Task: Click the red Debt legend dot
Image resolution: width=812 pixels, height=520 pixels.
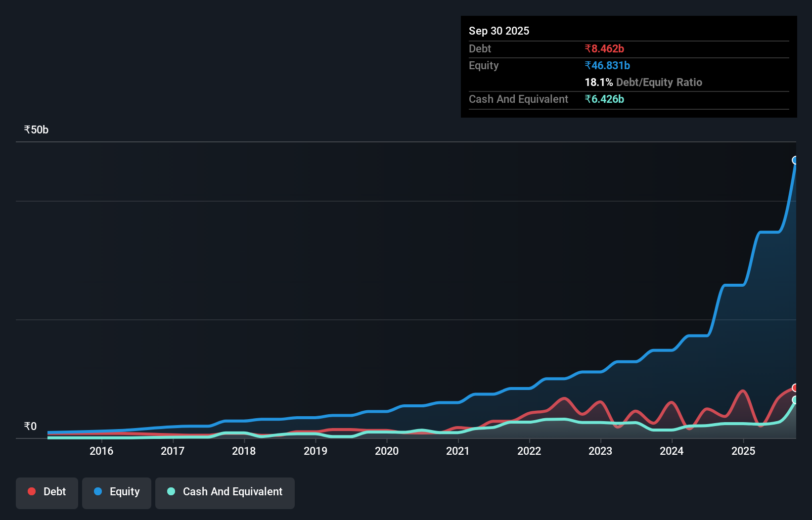Action: (31, 491)
